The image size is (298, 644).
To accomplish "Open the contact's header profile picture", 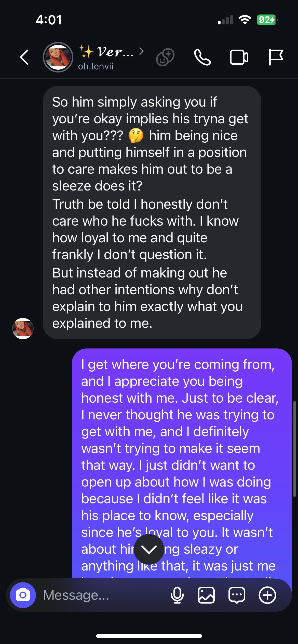I will click(58, 57).
